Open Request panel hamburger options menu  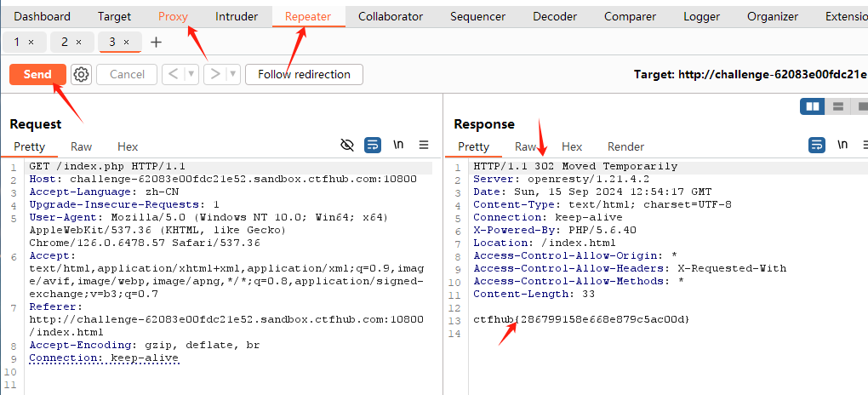pyautogui.click(x=424, y=145)
